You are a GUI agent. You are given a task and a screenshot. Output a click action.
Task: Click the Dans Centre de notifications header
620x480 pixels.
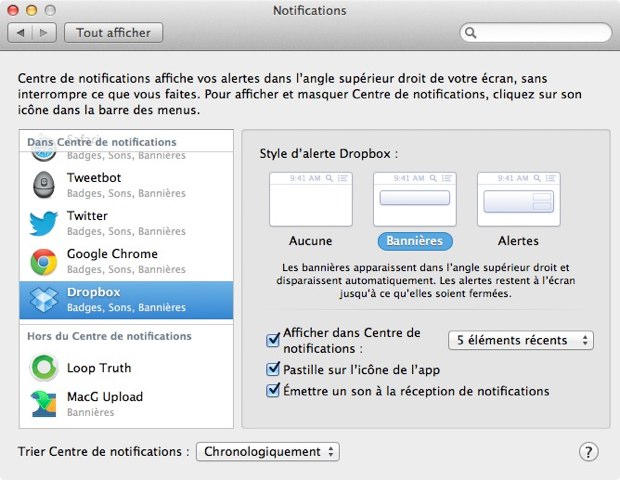click(x=102, y=142)
